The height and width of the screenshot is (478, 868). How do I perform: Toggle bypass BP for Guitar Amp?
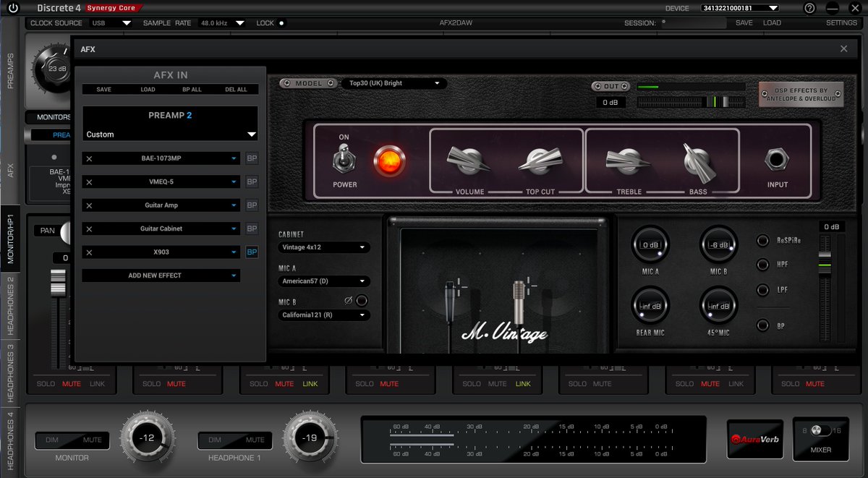tap(252, 205)
